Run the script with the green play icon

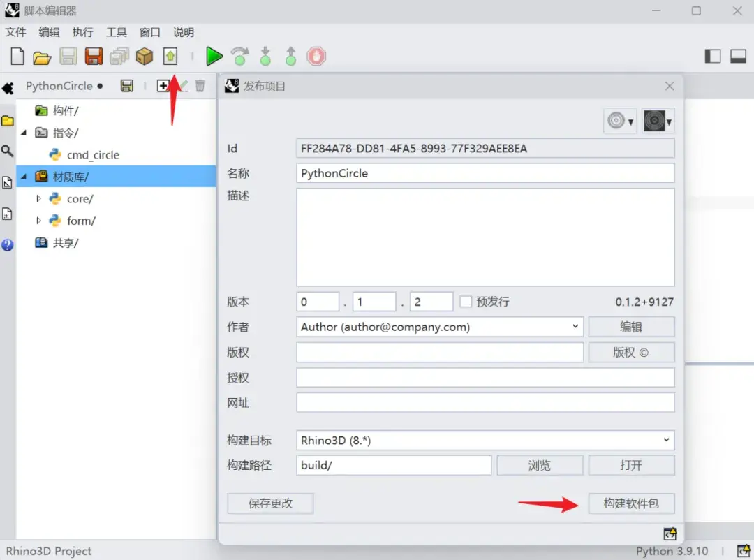(214, 56)
